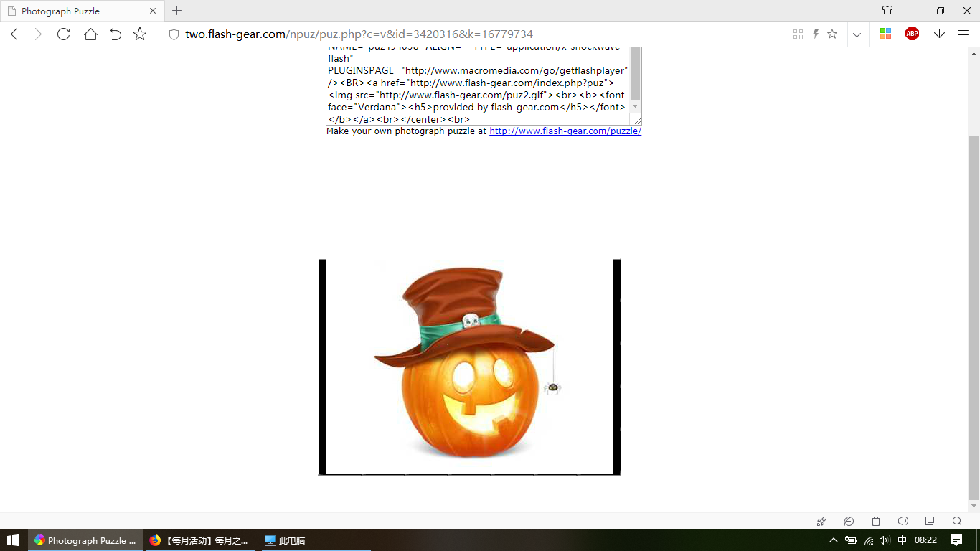Open the skin (shirt) theme chooser
980x551 pixels.
(887, 11)
